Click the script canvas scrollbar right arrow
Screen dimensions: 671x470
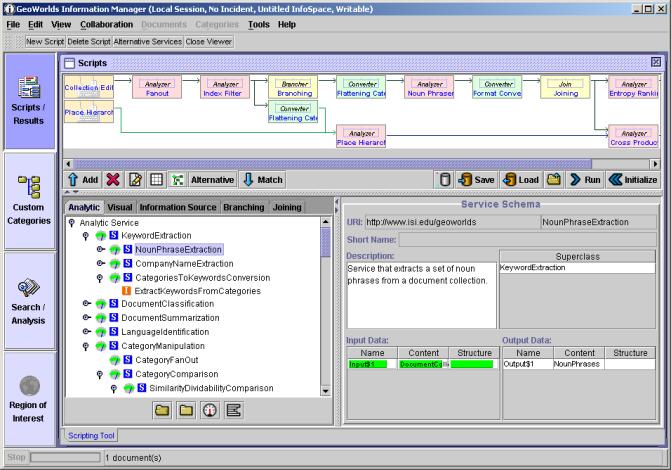tap(655, 164)
